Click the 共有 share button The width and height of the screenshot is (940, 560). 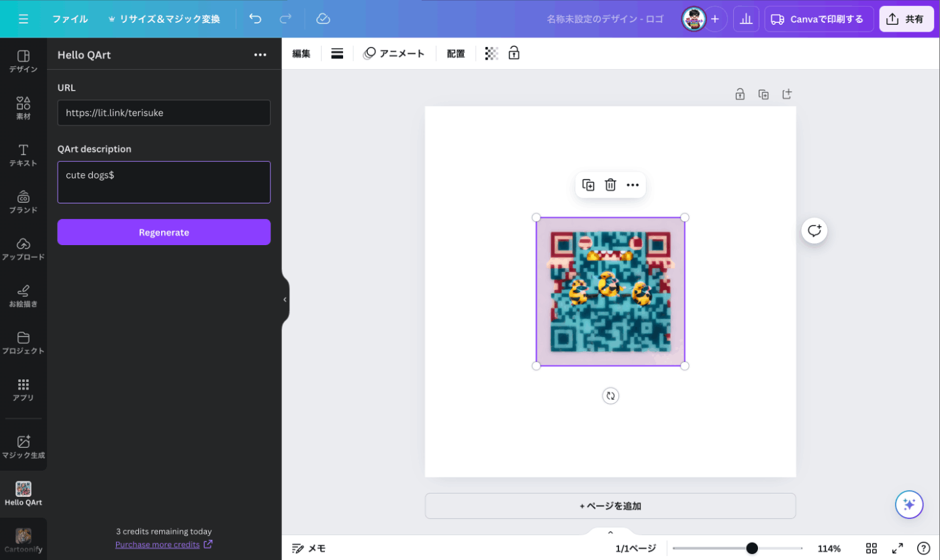click(x=906, y=19)
